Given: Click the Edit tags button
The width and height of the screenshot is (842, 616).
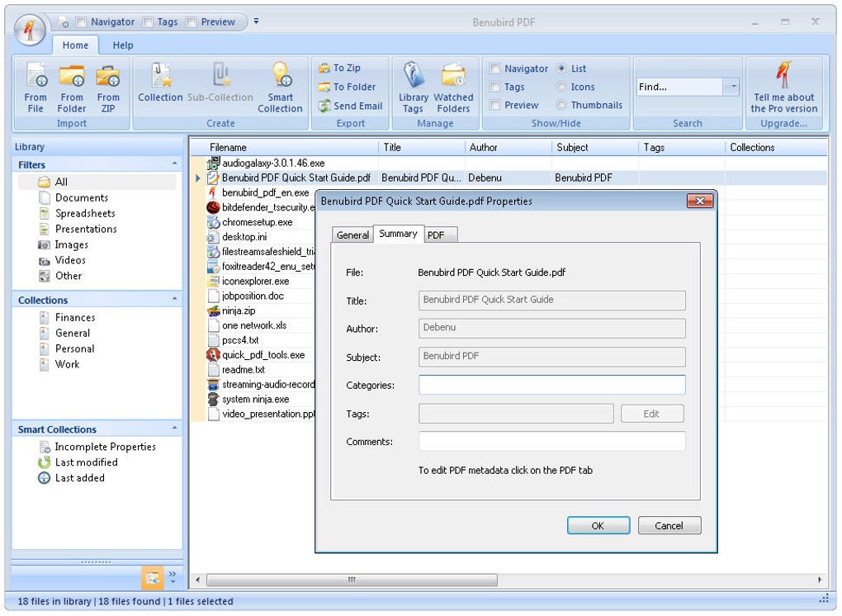Looking at the screenshot, I should (652, 414).
